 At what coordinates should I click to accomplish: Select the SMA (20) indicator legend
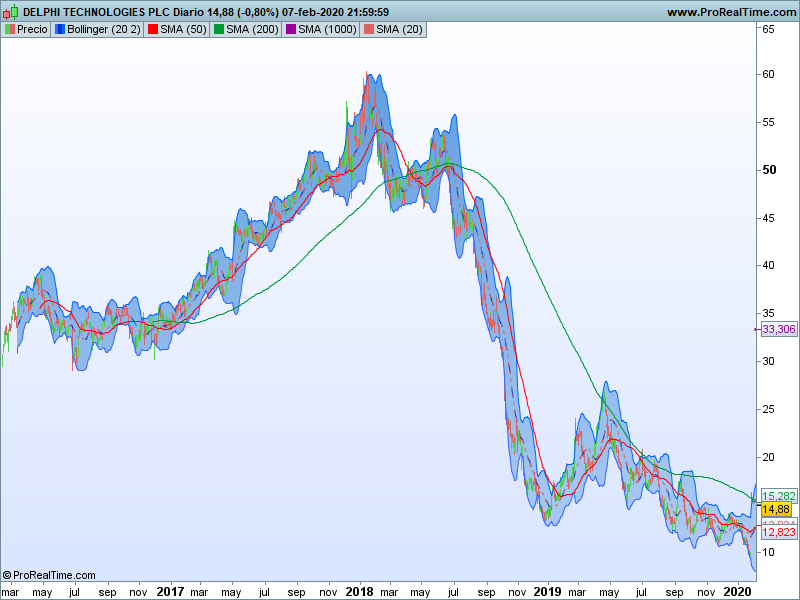(x=393, y=30)
